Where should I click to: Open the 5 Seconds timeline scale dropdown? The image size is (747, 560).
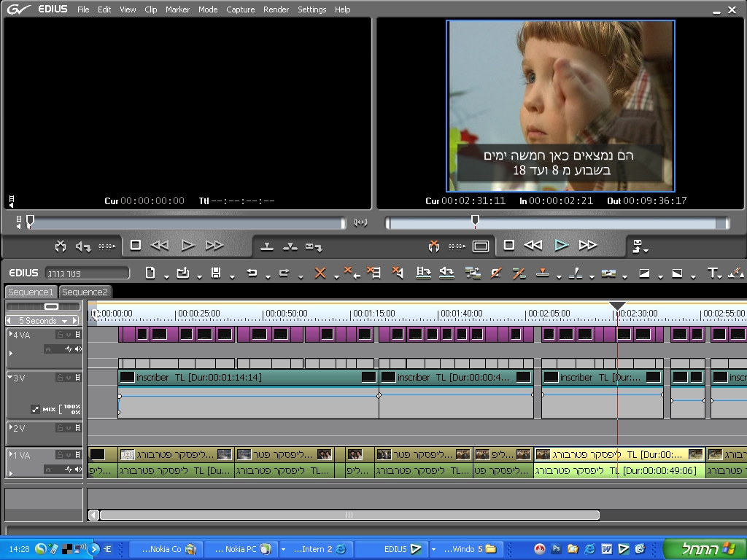tap(65, 321)
